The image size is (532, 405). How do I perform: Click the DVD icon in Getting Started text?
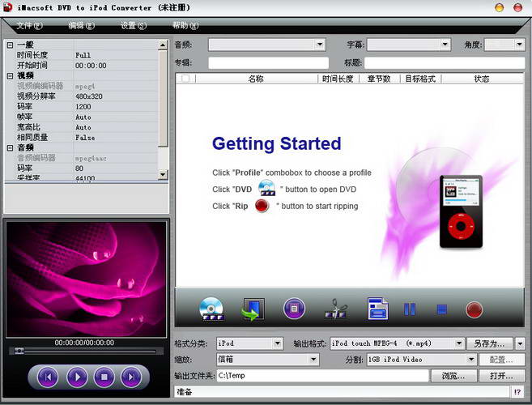coord(266,188)
